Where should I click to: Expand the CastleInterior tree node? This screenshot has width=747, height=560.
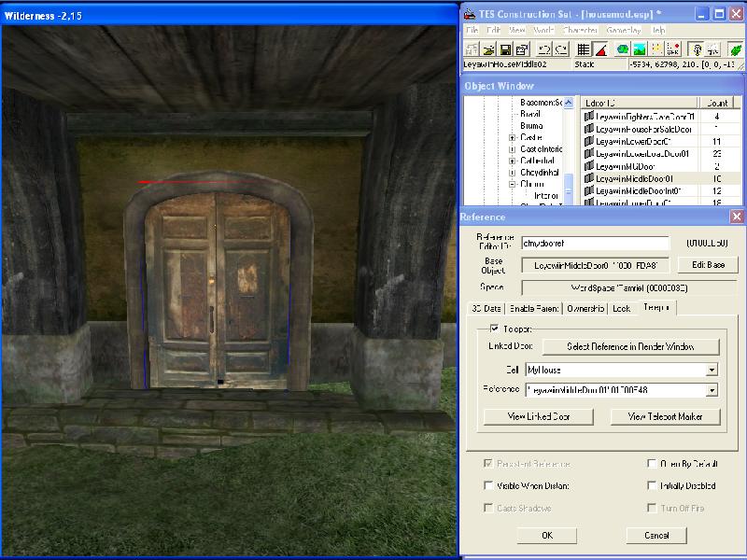pos(512,149)
